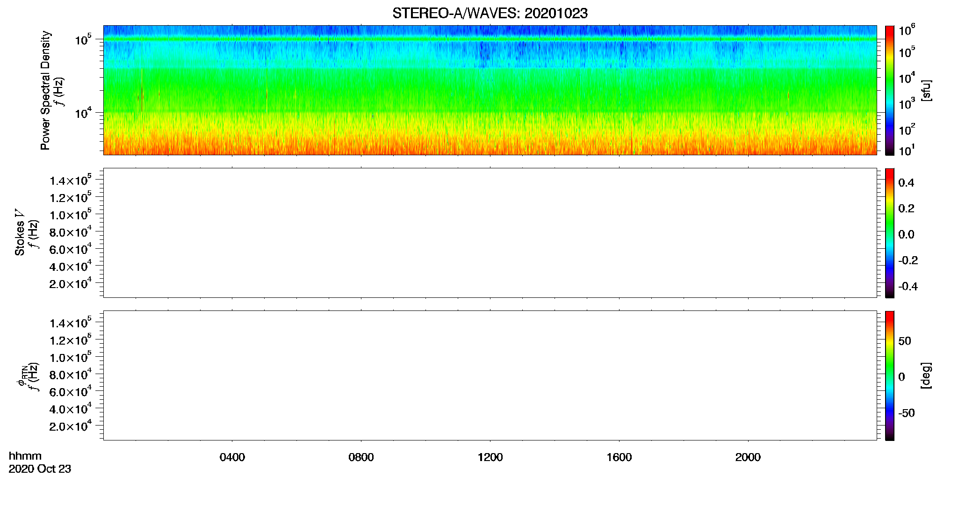Image resolution: width=980 pixels, height=505 pixels.
Task: Click the red low-frequency region of spectrogram
Action: click(x=490, y=146)
